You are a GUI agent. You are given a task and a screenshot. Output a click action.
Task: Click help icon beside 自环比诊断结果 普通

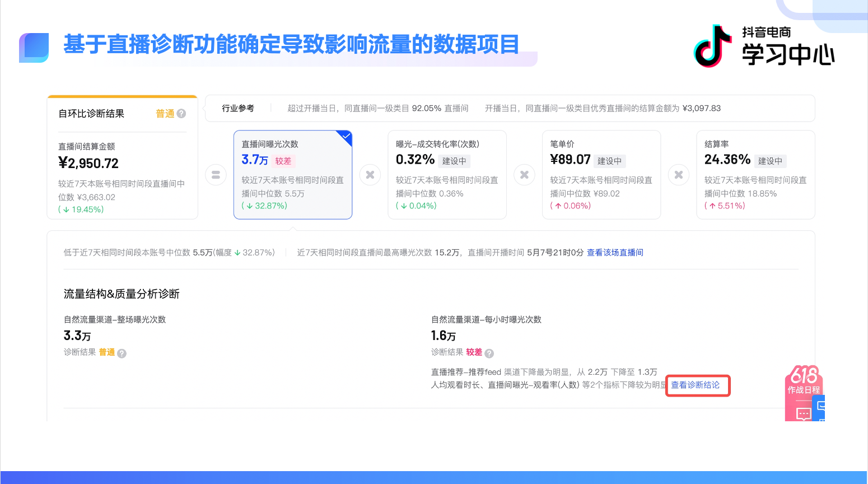pos(181,114)
